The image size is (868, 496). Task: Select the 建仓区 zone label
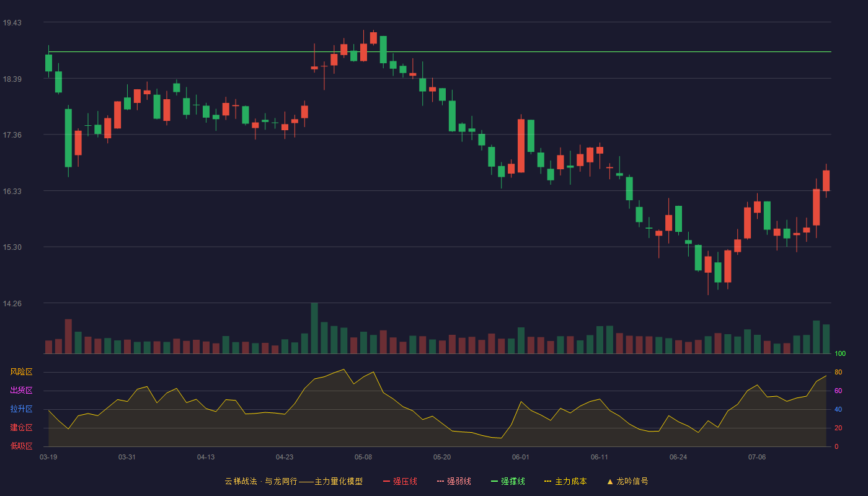pos(21,428)
